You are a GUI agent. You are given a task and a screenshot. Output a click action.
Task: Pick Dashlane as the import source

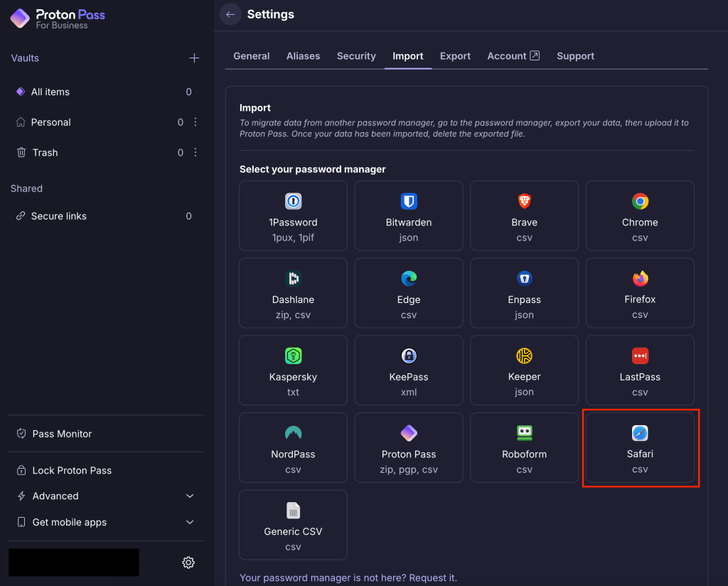293,293
